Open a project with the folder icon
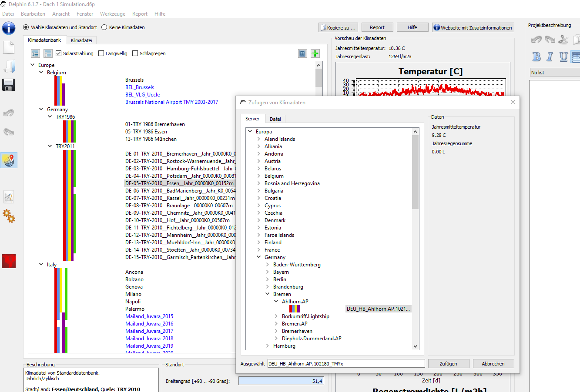 pos(9,66)
